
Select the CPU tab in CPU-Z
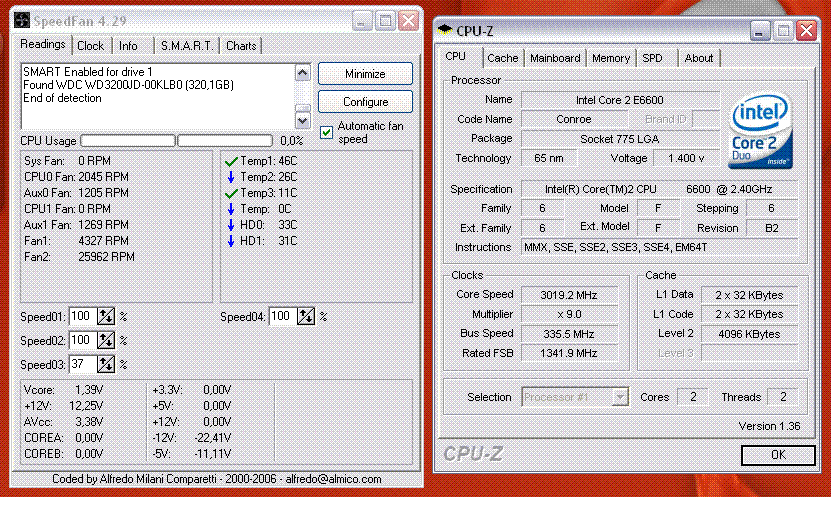click(455, 57)
